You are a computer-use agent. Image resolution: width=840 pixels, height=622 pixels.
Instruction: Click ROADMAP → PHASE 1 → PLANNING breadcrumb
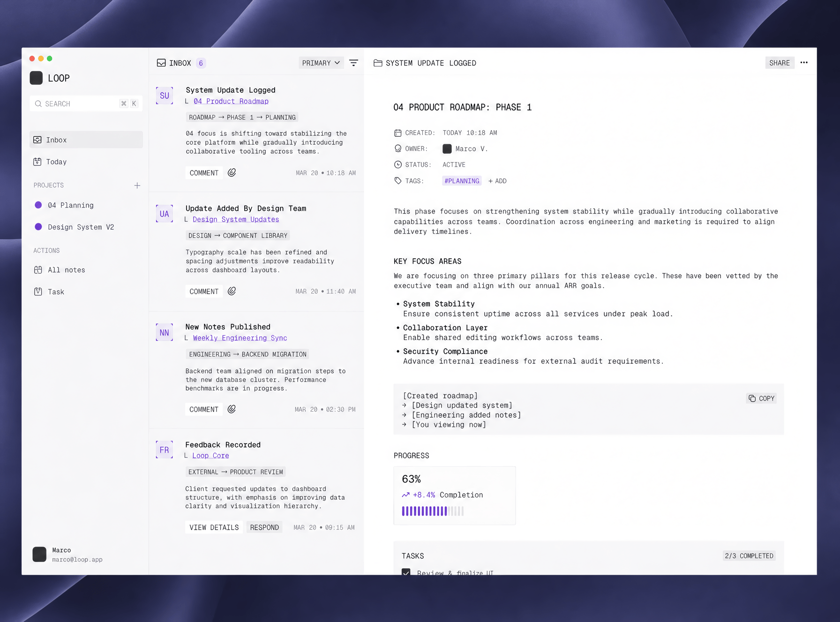242,117
